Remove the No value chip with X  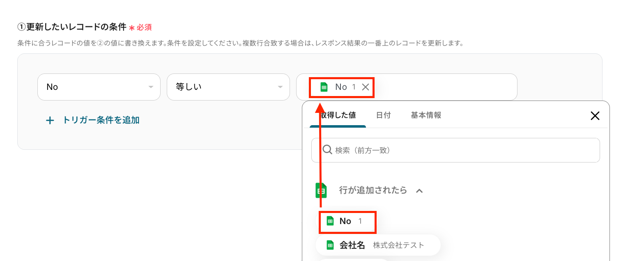pyautogui.click(x=365, y=87)
